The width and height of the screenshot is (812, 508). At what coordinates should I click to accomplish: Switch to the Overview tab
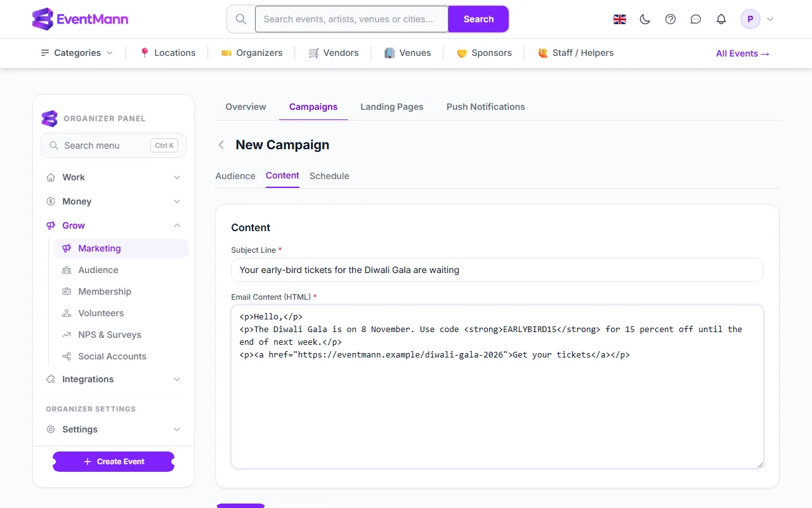click(x=246, y=107)
